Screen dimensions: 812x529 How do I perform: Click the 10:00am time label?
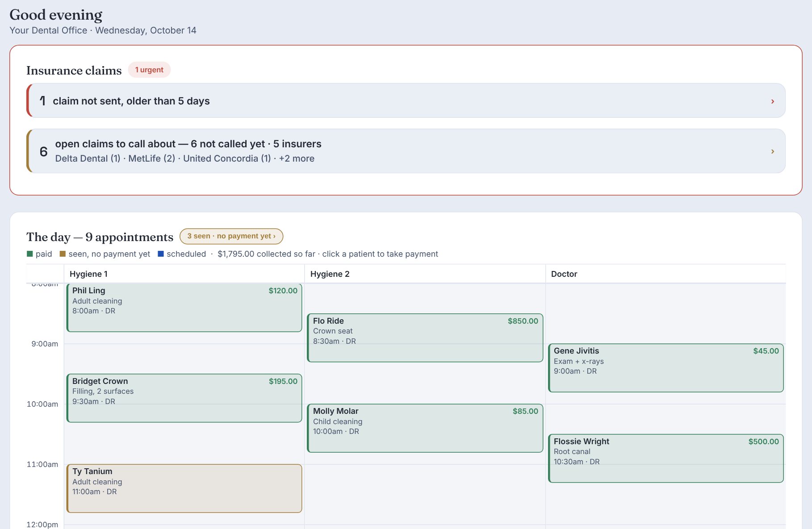(x=42, y=404)
